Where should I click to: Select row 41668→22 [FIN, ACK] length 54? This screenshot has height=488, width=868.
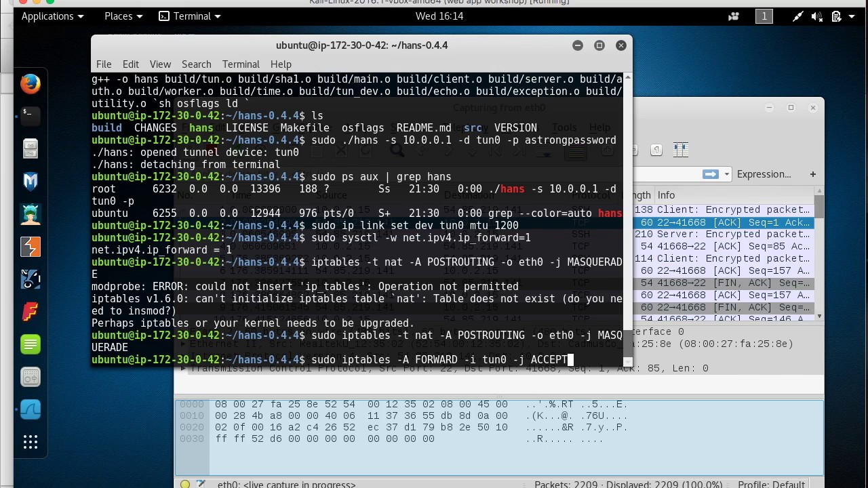tap(725, 283)
